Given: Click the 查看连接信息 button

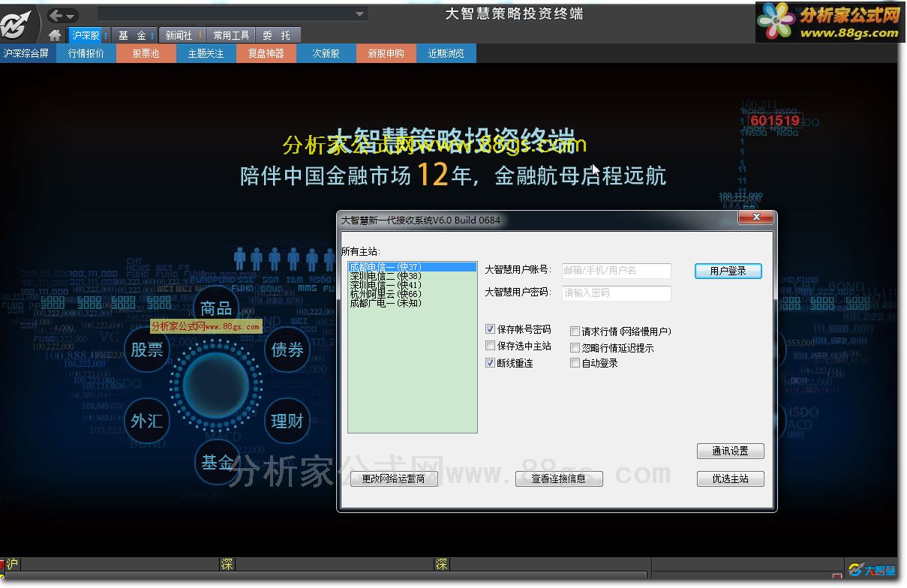Looking at the screenshot, I should click(x=559, y=478).
